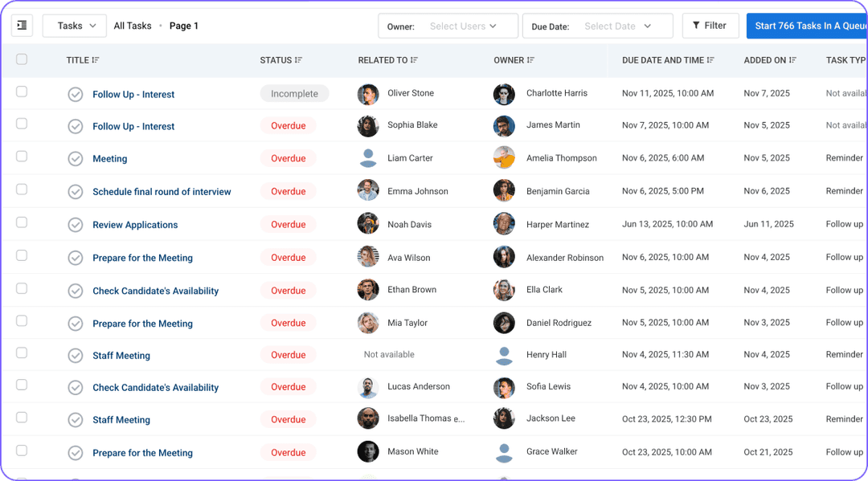Check the Staff Meeting row checkbox
Image resolution: width=868 pixels, height=481 pixels.
point(22,354)
